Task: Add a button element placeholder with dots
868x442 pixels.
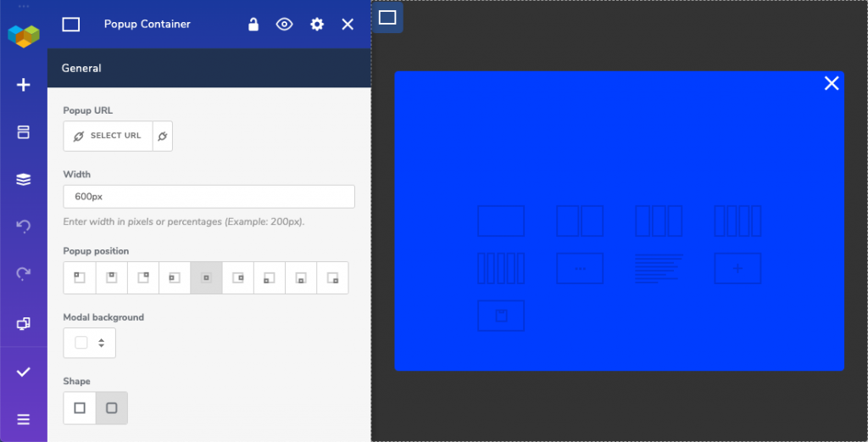Action: click(x=580, y=269)
